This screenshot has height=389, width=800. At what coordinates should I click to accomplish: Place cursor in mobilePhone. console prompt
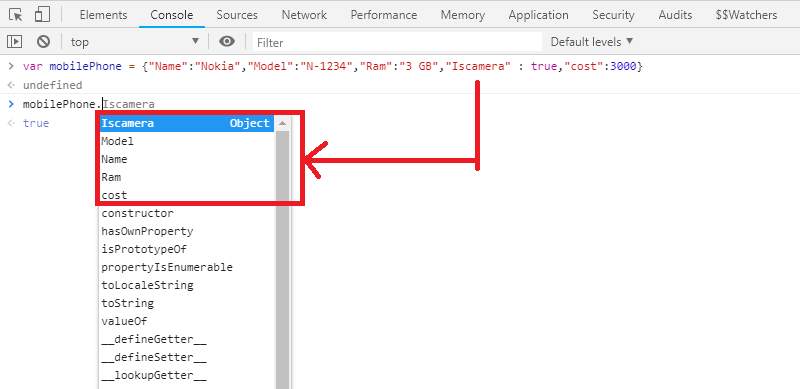[x=62, y=104]
